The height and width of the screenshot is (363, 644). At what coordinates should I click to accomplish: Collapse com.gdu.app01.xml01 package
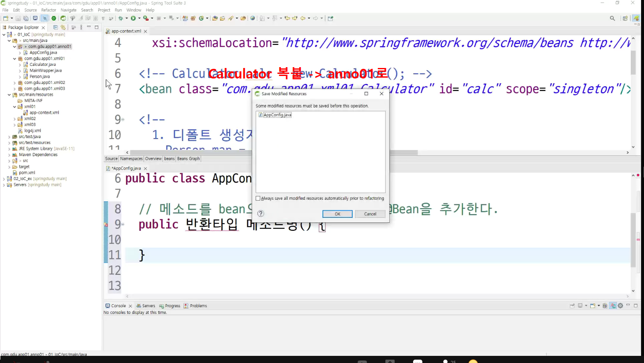coord(15,59)
